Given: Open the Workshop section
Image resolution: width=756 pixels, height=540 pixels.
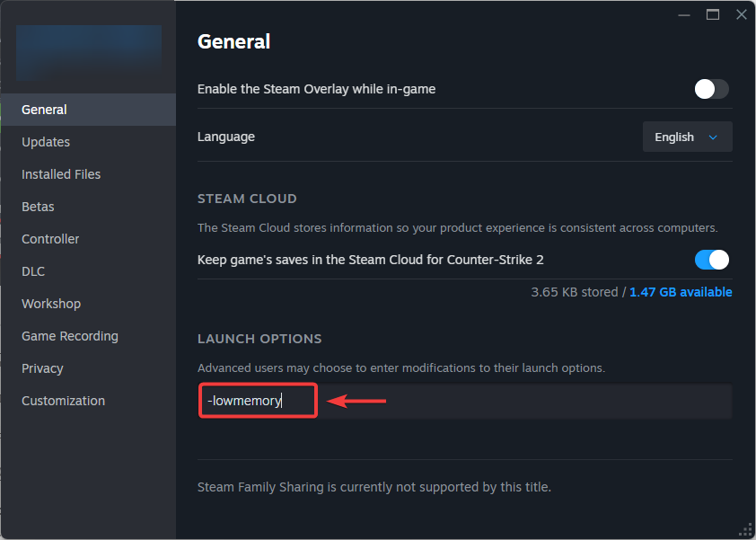Looking at the screenshot, I should click(x=51, y=304).
